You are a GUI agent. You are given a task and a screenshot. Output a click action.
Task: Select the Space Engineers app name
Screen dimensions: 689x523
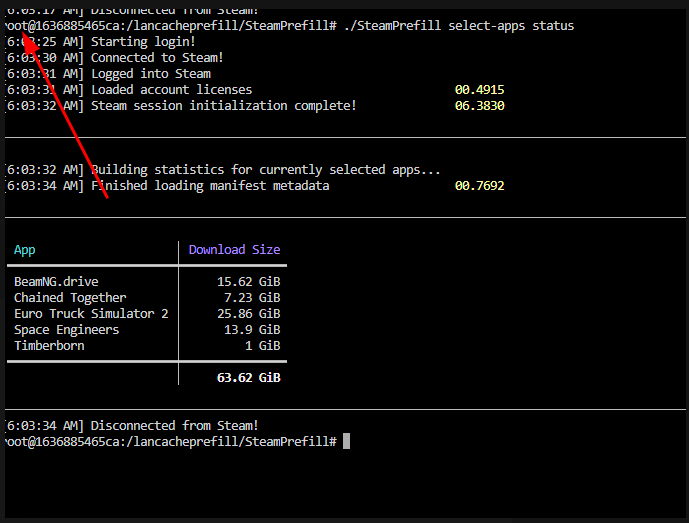coord(66,330)
